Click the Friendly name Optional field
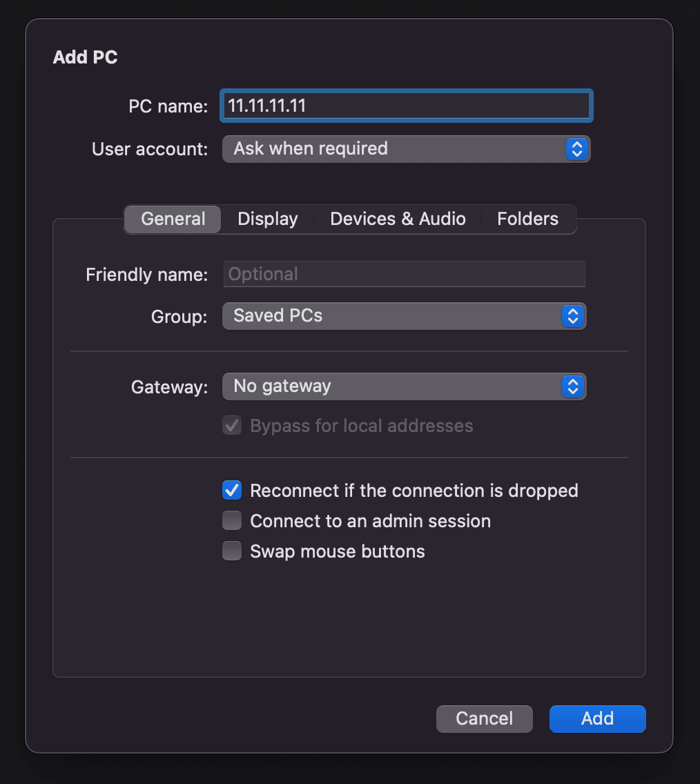Viewport: 700px width, 784px height. tap(404, 274)
